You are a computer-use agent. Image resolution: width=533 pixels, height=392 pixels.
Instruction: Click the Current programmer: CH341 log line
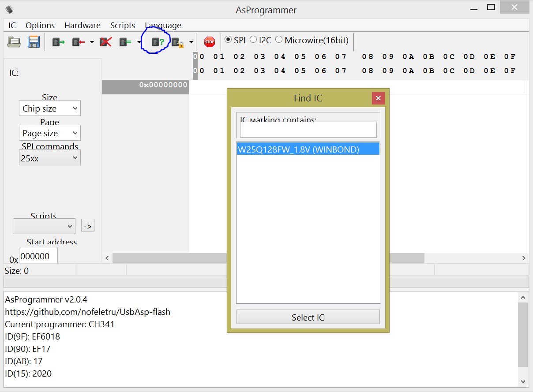coord(60,324)
